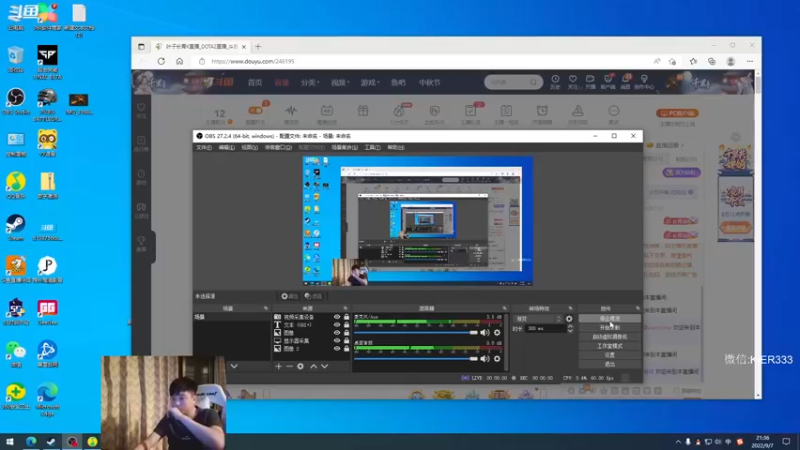The width and height of the screenshot is (800, 450).
Task: Move source down arrow in sources toolbar
Action: [324, 366]
